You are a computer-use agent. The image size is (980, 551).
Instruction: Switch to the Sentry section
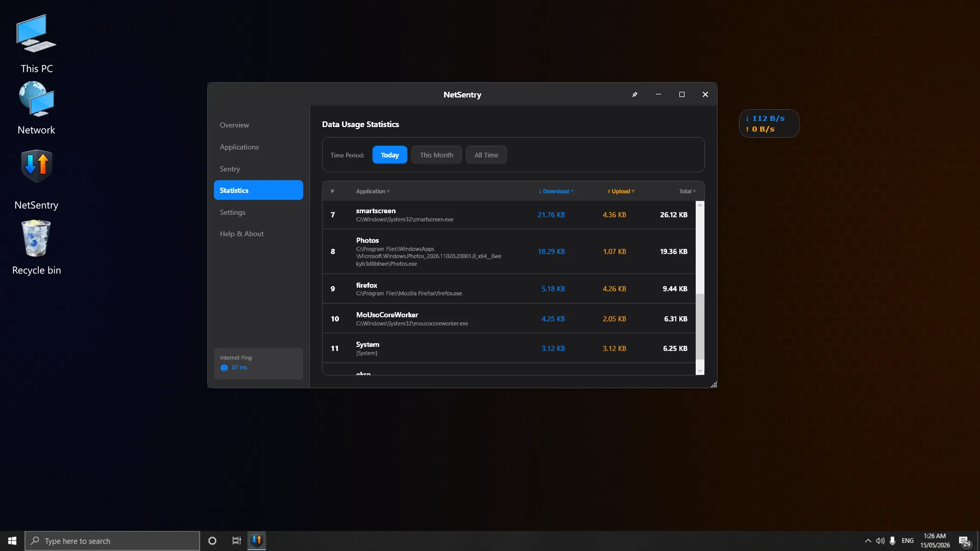pos(258,169)
